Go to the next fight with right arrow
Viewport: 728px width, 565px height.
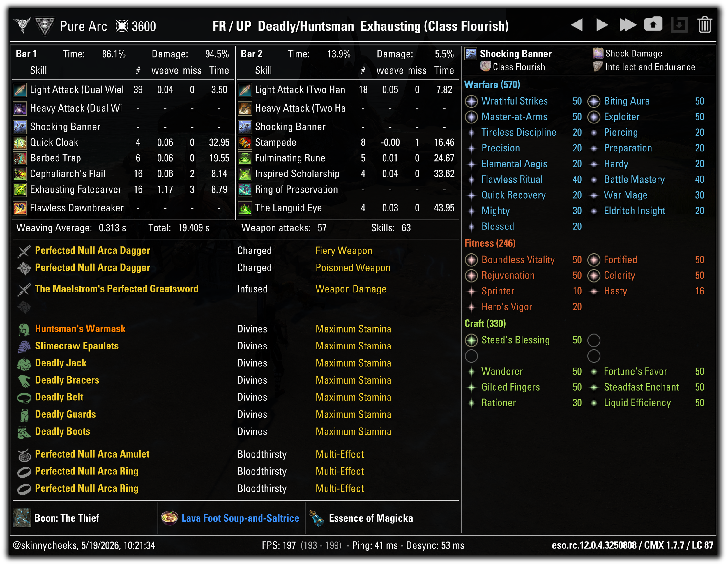pyautogui.click(x=602, y=25)
